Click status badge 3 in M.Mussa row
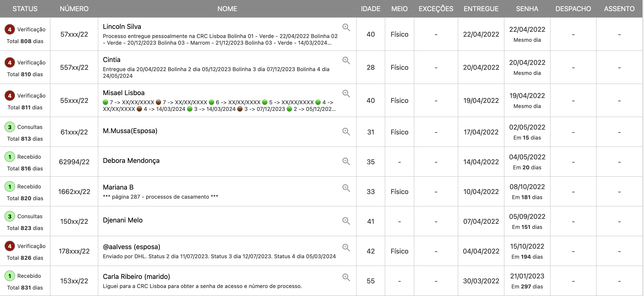This screenshot has height=296, width=644. pyautogui.click(x=10, y=127)
